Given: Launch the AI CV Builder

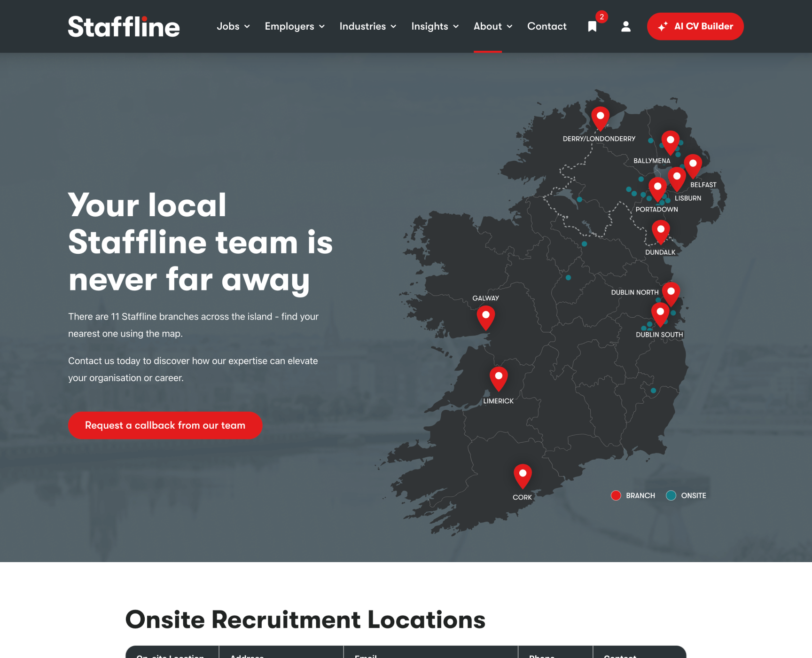Looking at the screenshot, I should (x=695, y=26).
